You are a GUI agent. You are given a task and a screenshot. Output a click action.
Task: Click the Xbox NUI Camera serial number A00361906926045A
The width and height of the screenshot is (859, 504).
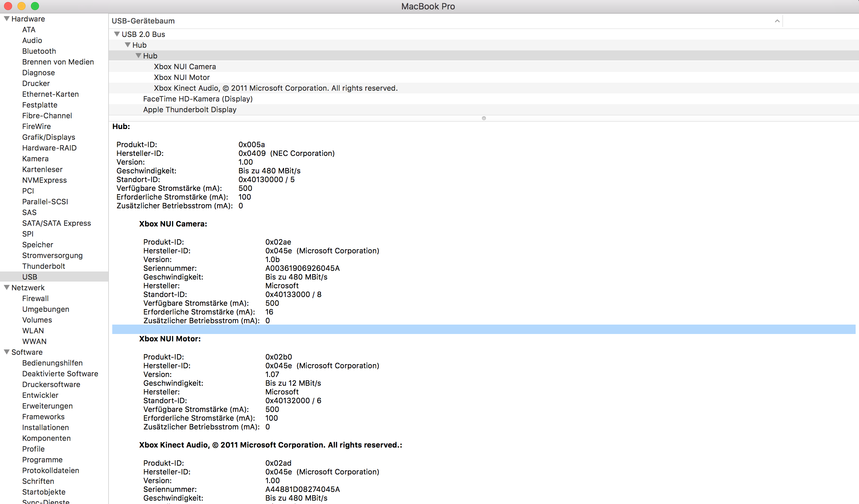pyautogui.click(x=302, y=268)
